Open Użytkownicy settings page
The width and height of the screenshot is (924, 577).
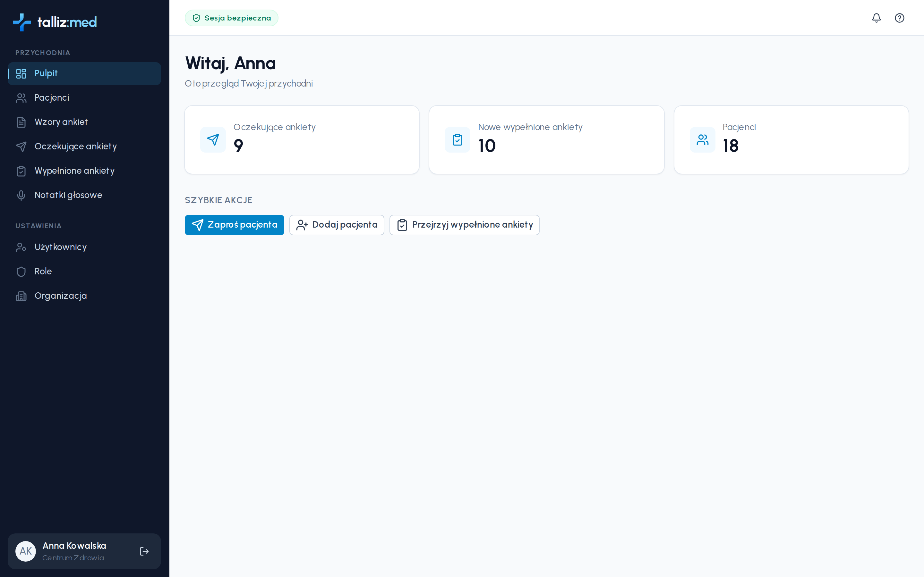pyautogui.click(x=84, y=247)
